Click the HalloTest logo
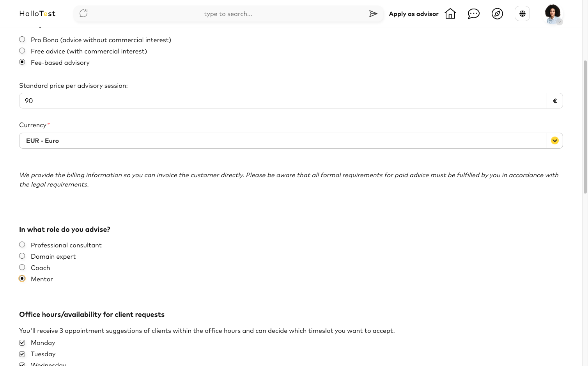The width and height of the screenshot is (588, 366). coord(37,14)
